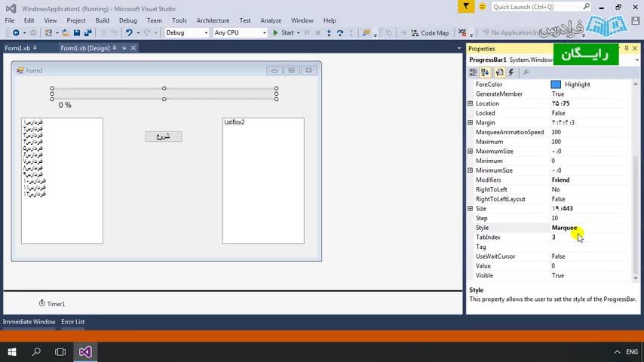Show the Properties page view

click(x=499, y=72)
